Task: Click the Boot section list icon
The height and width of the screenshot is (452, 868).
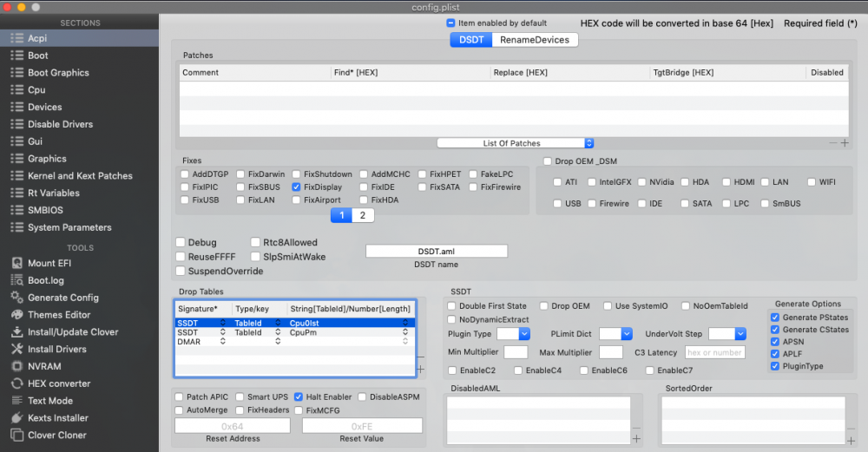Action: coord(17,56)
